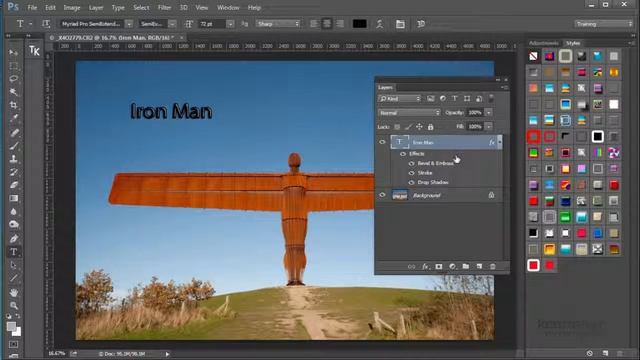This screenshot has height=360, width=640.
Task: Open the Edit menu
Action: point(50,8)
